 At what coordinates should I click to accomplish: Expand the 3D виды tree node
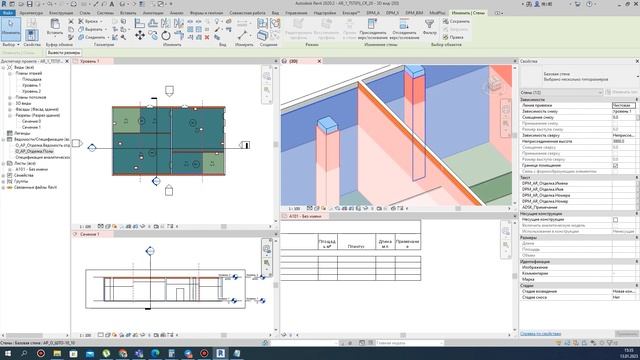[10, 103]
